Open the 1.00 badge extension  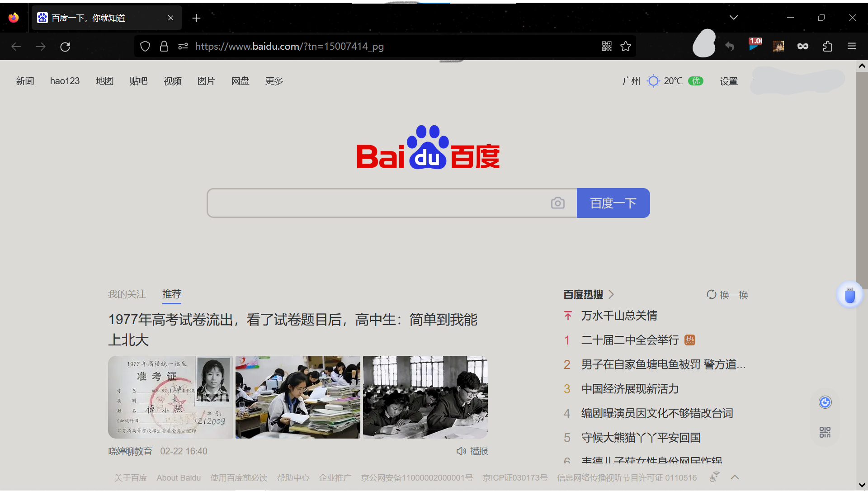coord(755,44)
